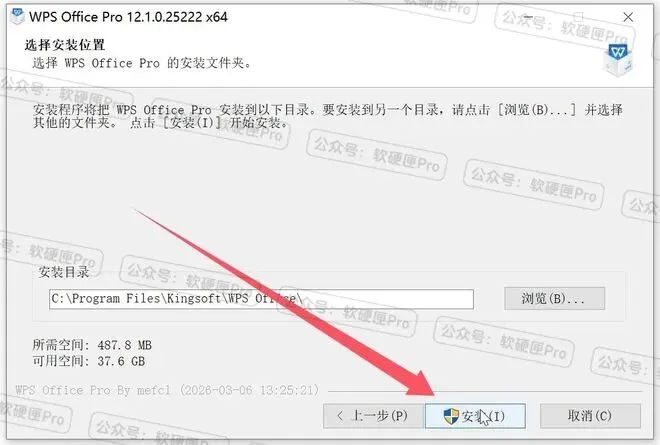Image resolution: width=660 pixels, height=445 pixels.
Task: Click the 所需空间: 487.8 MB text
Action: (x=92, y=345)
